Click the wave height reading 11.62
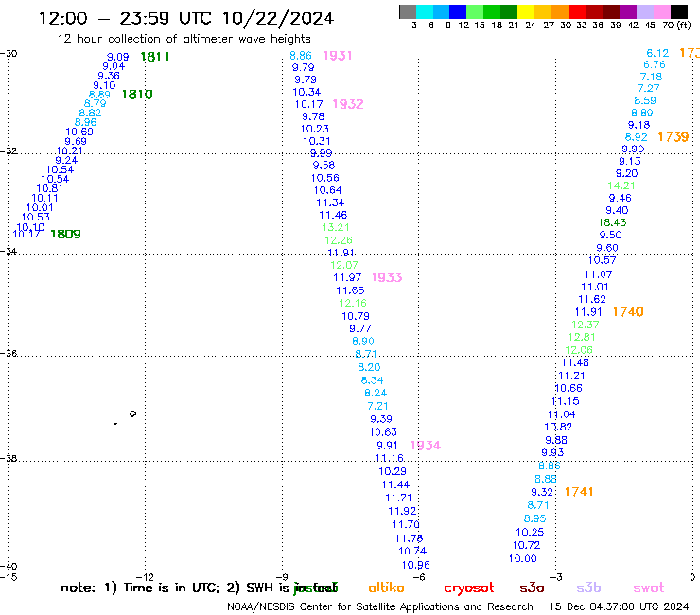The image size is (700, 615). [x=592, y=299]
